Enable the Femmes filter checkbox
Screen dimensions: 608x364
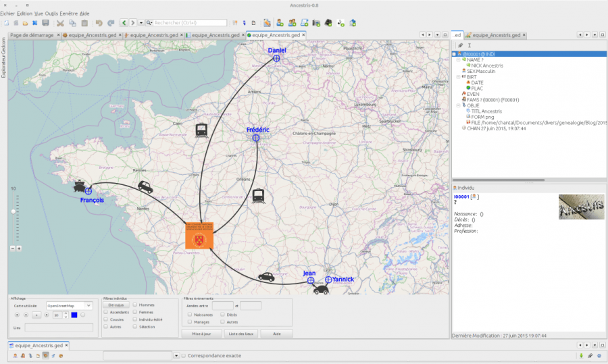click(x=135, y=312)
